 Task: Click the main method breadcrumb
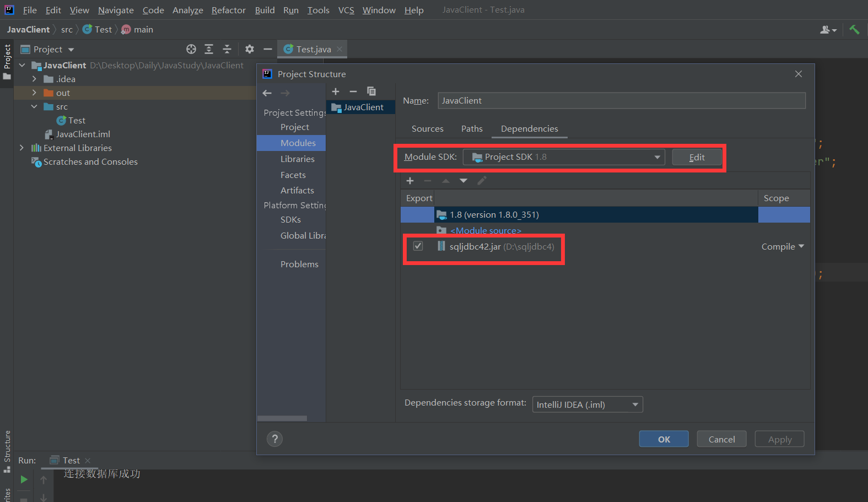(x=137, y=30)
